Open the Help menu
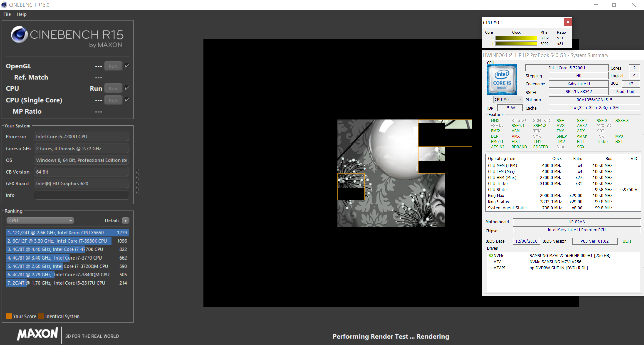The image size is (644, 345). click(22, 14)
